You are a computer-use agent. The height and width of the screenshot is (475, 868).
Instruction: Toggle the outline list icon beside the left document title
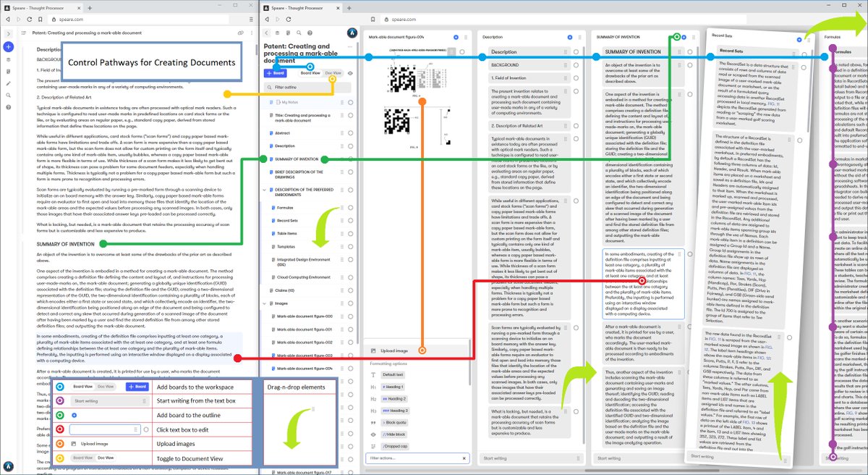pyautogui.click(x=24, y=33)
